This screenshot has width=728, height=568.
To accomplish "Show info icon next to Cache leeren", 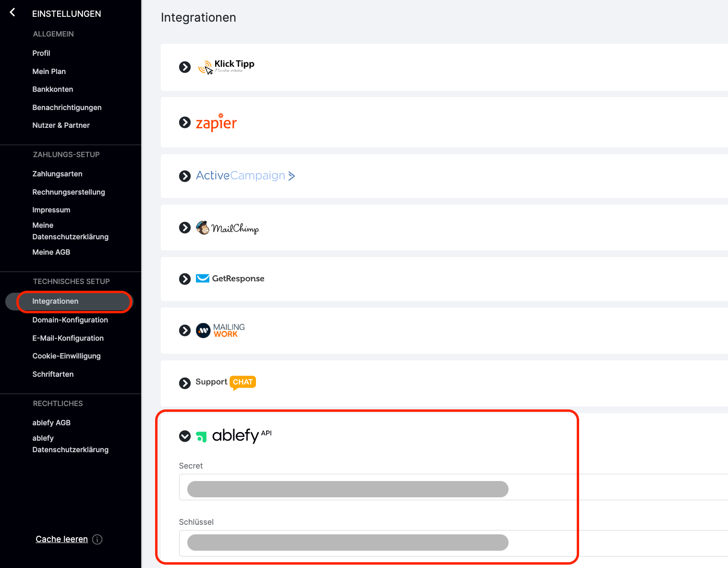I will pyautogui.click(x=97, y=539).
